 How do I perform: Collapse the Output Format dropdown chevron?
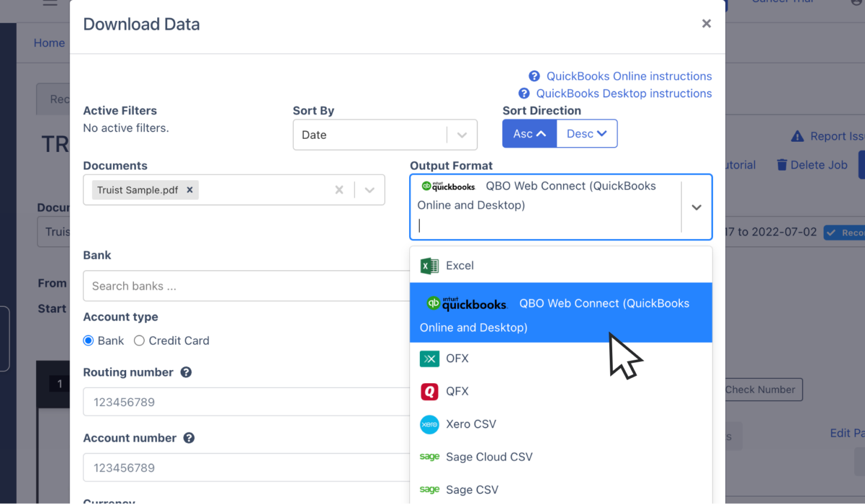click(x=696, y=207)
